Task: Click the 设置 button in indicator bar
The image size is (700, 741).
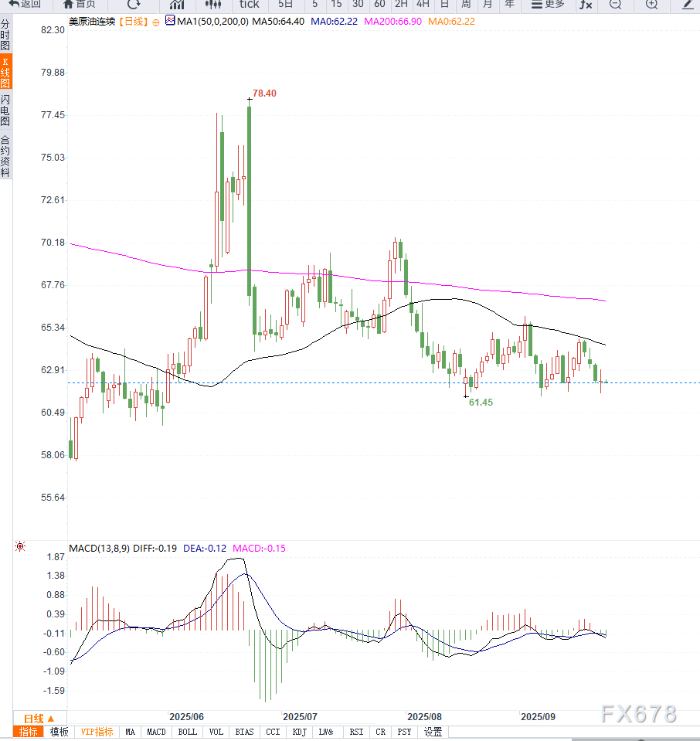Action: pos(433,732)
